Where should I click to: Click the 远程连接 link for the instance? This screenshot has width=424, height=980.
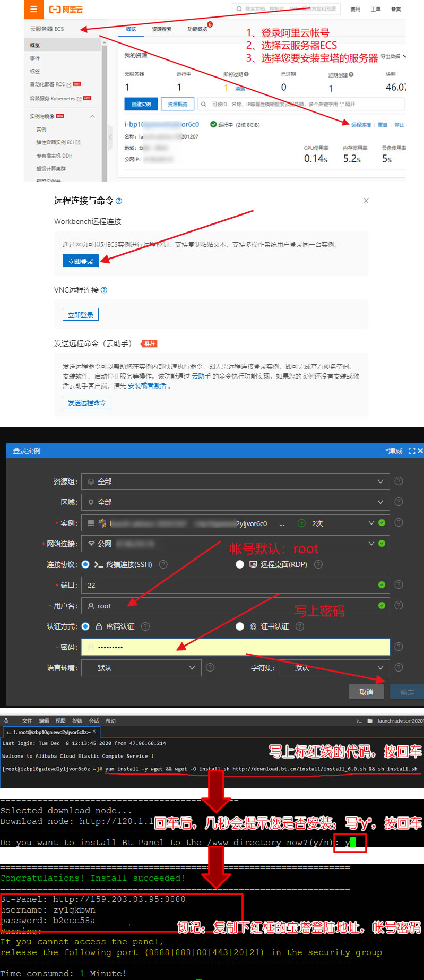click(361, 125)
